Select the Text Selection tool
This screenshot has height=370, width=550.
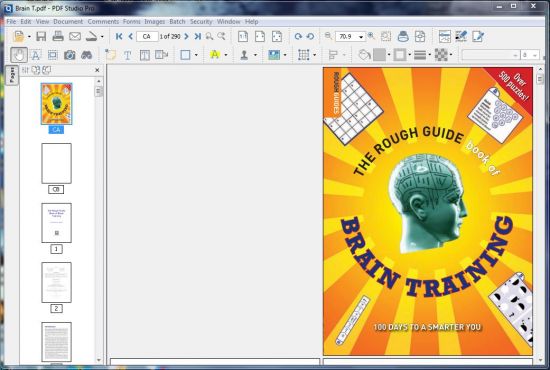point(35,55)
